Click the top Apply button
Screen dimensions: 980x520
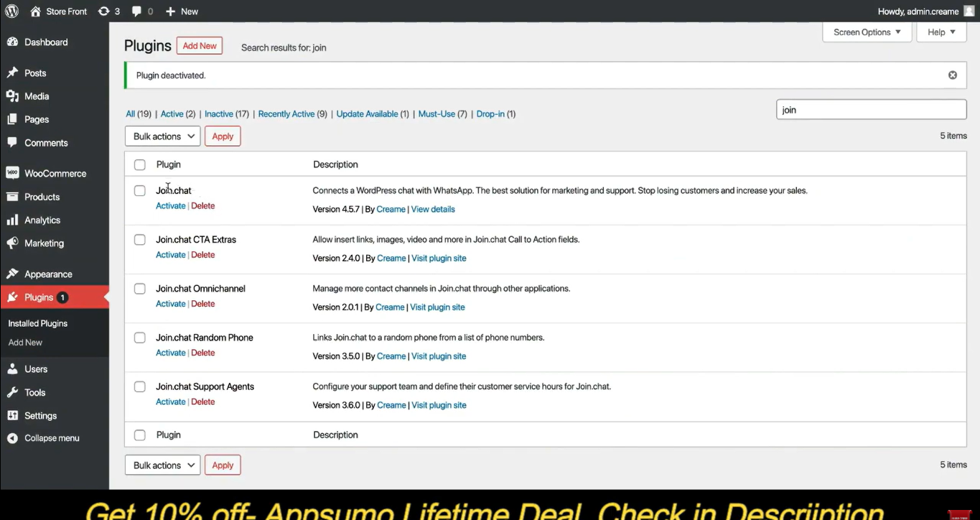(223, 136)
